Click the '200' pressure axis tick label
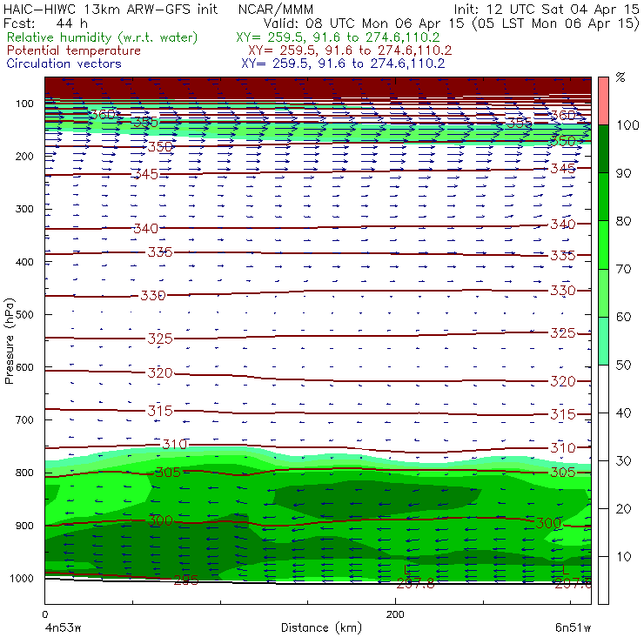644x644 pixels. pos(24,156)
